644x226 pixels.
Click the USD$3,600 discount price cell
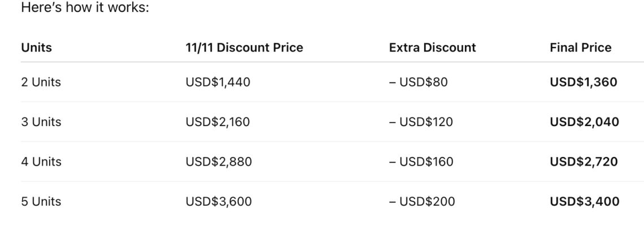pyautogui.click(x=219, y=202)
